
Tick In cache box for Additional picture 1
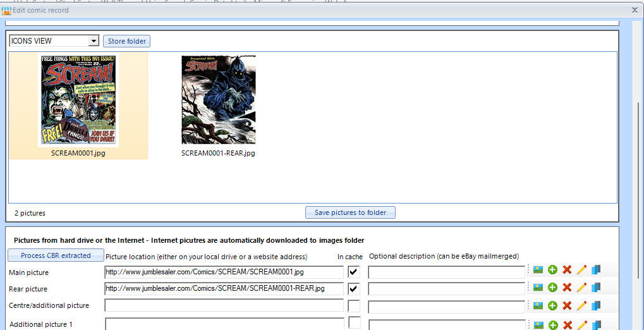[x=355, y=322]
